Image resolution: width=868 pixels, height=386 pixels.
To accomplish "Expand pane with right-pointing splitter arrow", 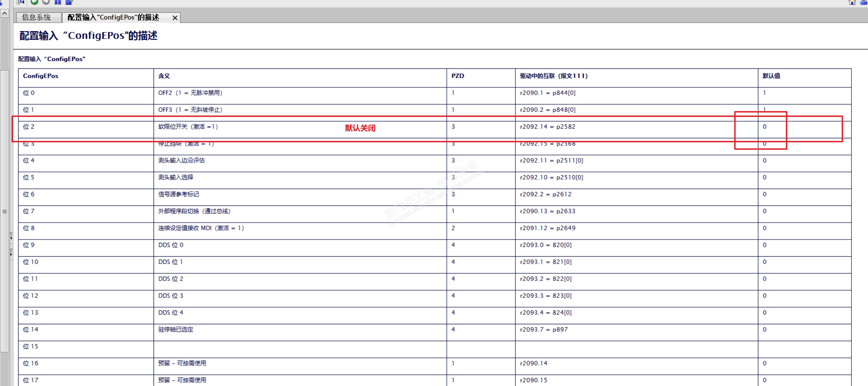I will click(x=11, y=254).
